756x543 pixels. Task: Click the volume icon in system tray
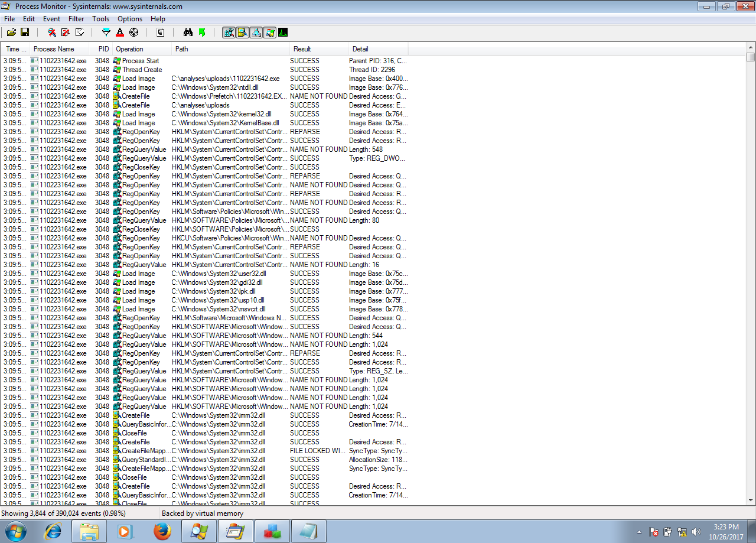pyautogui.click(x=696, y=532)
